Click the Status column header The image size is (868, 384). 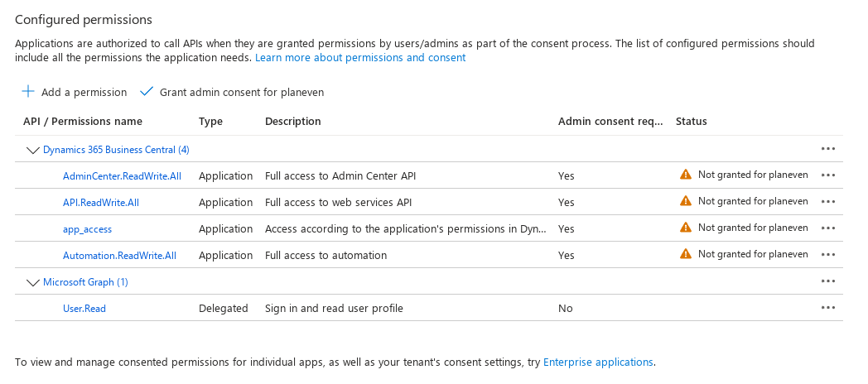692,121
